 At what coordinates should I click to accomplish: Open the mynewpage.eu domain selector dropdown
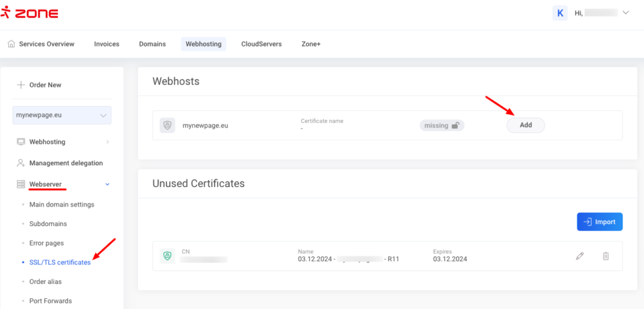coord(62,116)
